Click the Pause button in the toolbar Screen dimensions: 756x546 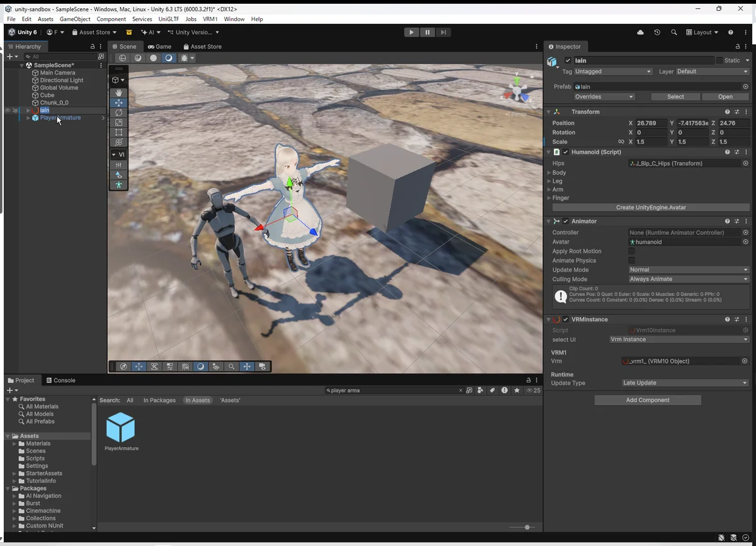tap(427, 32)
